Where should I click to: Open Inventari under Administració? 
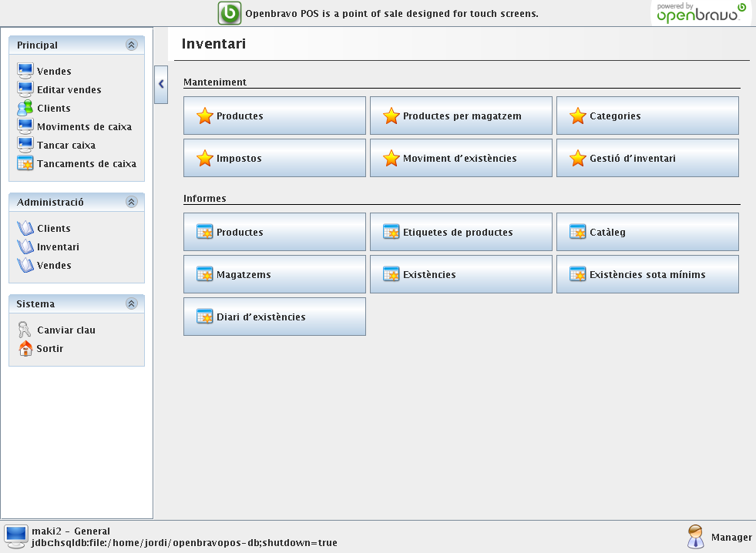(58, 246)
